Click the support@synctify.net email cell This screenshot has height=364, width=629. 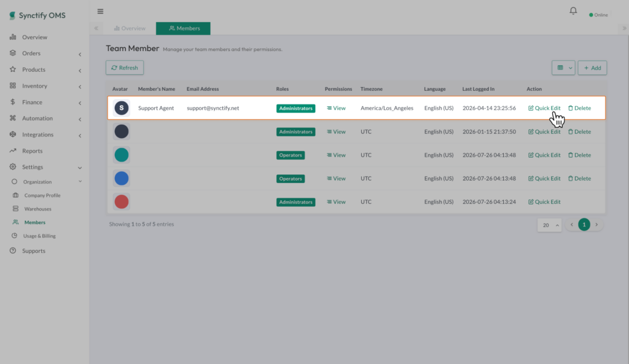point(213,108)
